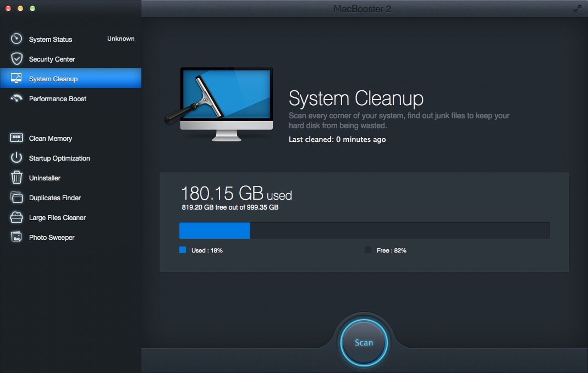Click the Clean Memory chip icon
The height and width of the screenshot is (373, 588).
(17, 138)
